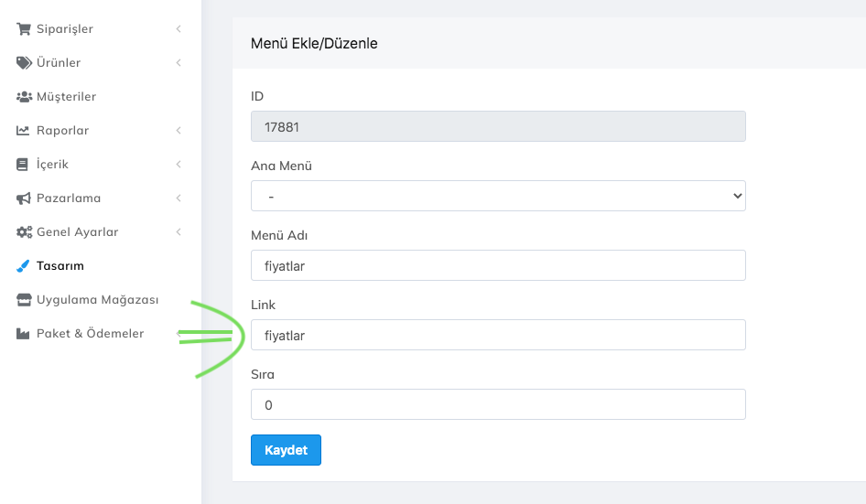Click the store icon beside Uygulama Mağazası
The width and height of the screenshot is (866, 504).
(24, 300)
